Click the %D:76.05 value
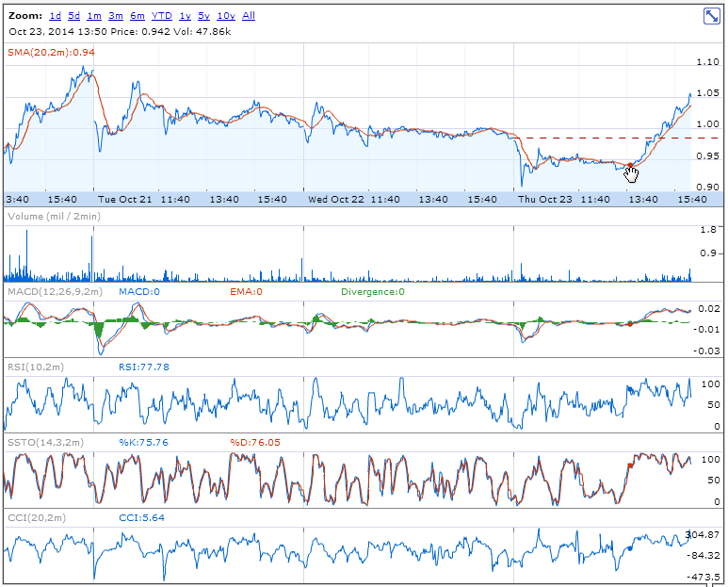 (x=255, y=442)
